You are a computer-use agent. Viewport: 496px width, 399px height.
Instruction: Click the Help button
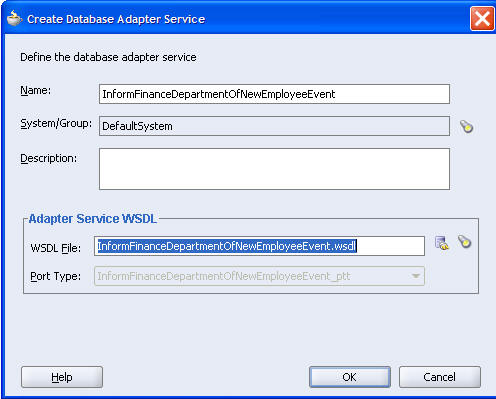pos(62,377)
